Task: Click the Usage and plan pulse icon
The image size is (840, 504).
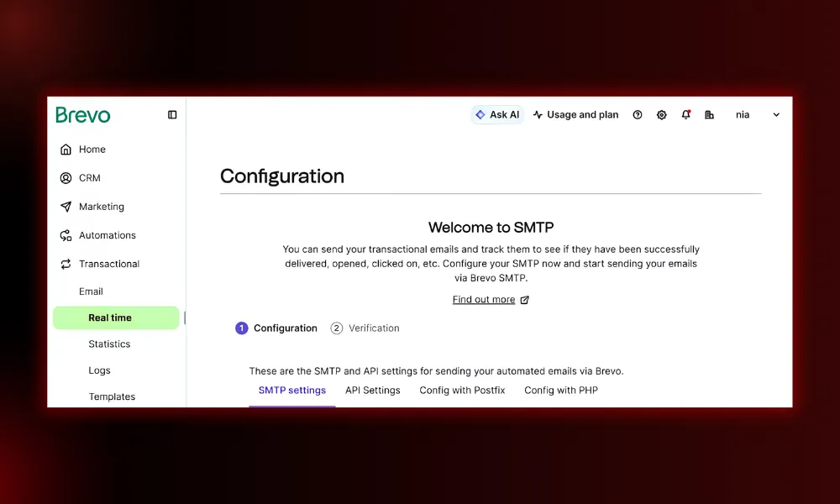Action: [538, 114]
